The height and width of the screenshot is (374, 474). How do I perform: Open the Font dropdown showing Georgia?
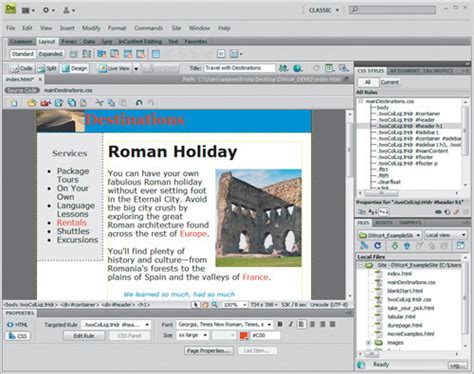pos(224,324)
